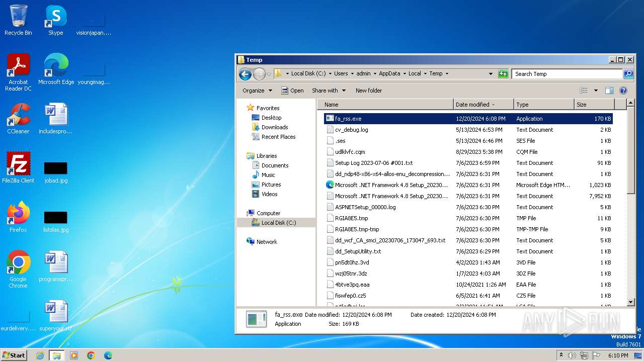The height and width of the screenshot is (362, 644).
Task: Sort by Size column header
Action: click(594, 105)
